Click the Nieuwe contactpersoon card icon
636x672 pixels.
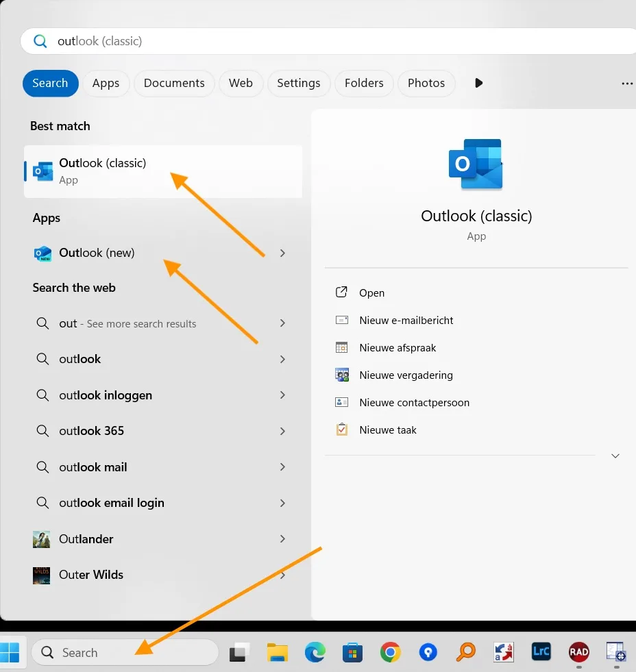coord(342,402)
